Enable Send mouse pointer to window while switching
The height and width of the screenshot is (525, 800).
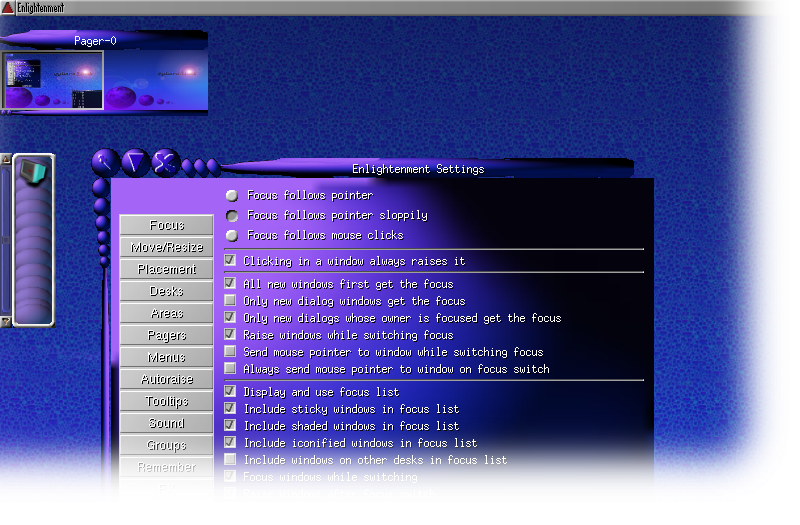(x=230, y=351)
